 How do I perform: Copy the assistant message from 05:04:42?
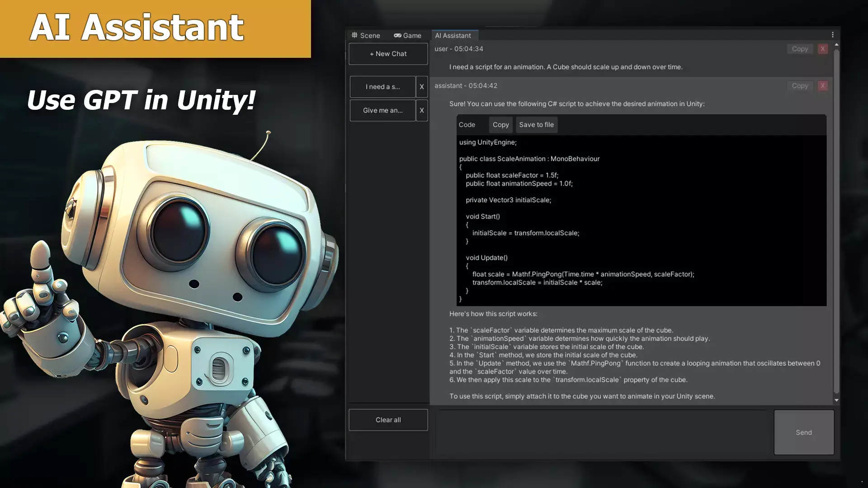[800, 86]
